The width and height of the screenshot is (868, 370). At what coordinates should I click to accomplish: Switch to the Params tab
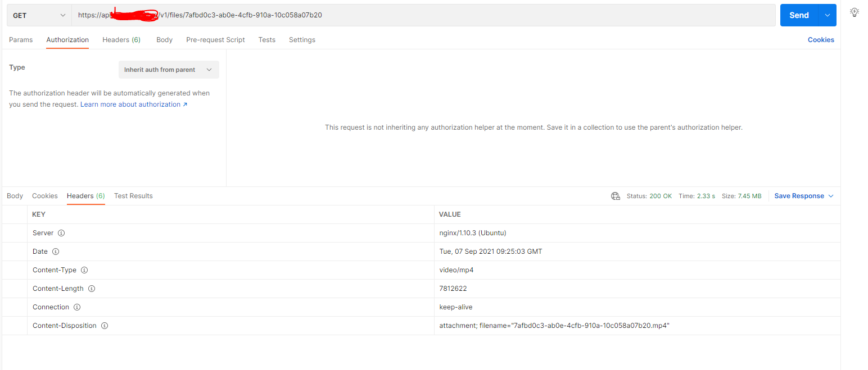(21, 40)
